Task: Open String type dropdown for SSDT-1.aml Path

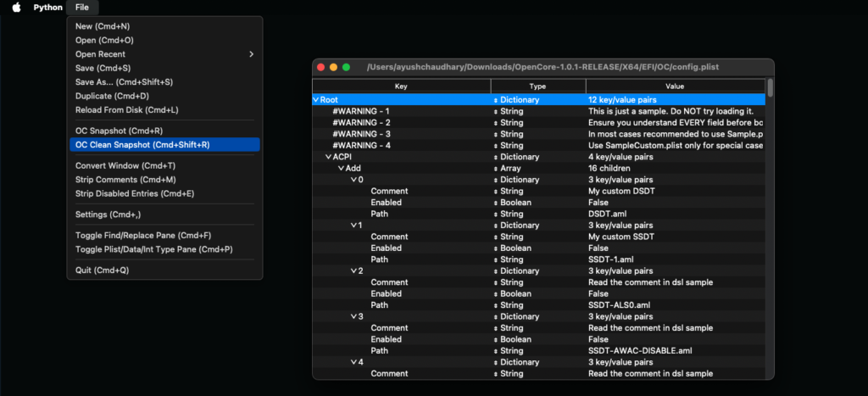Action: pos(495,259)
